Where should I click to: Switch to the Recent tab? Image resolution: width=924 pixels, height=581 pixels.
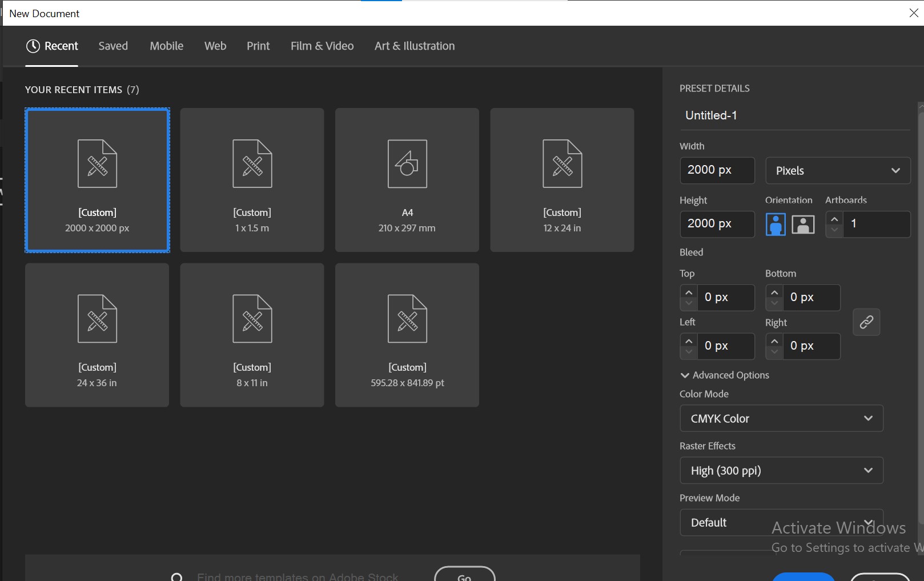[x=52, y=46]
